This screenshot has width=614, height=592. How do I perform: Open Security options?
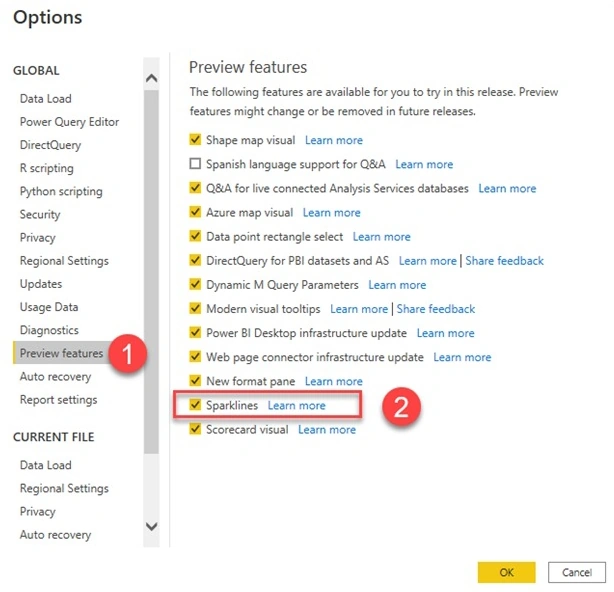tap(40, 214)
